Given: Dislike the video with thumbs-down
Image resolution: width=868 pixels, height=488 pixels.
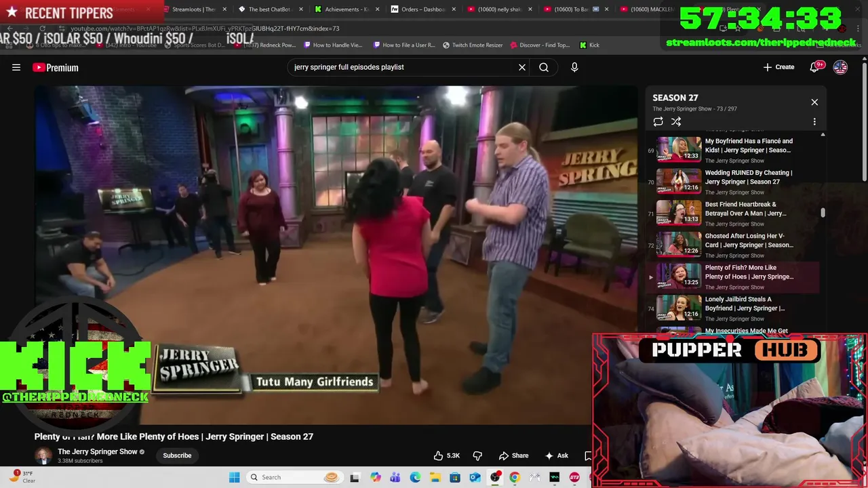Looking at the screenshot, I should coord(477,455).
